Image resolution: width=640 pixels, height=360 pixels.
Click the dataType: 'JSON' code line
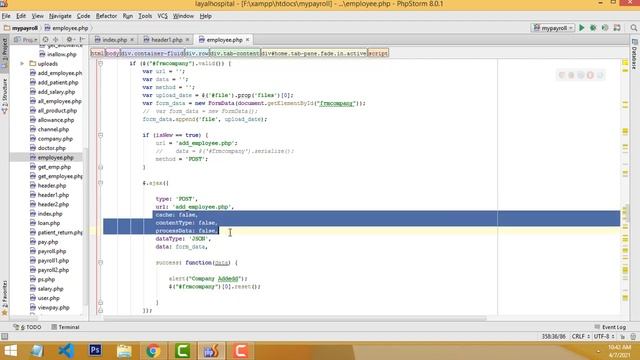182,239
